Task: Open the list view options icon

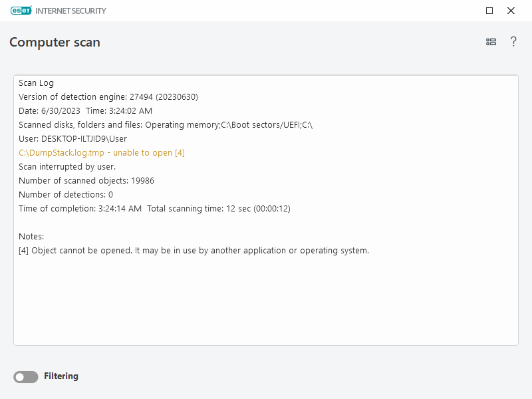Action: (x=491, y=42)
